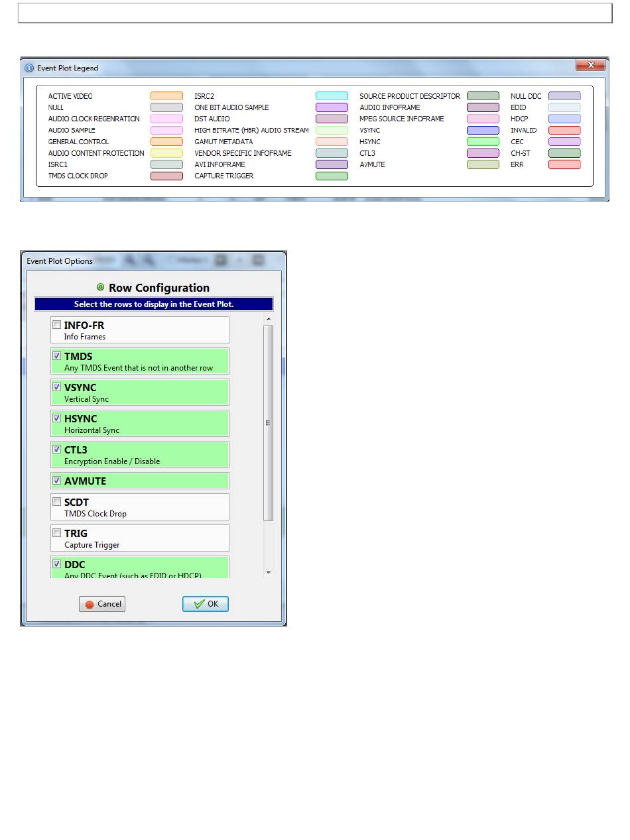Uncheck the TMDS row checkbox
Screen dimensions: 630x840
tap(57, 356)
